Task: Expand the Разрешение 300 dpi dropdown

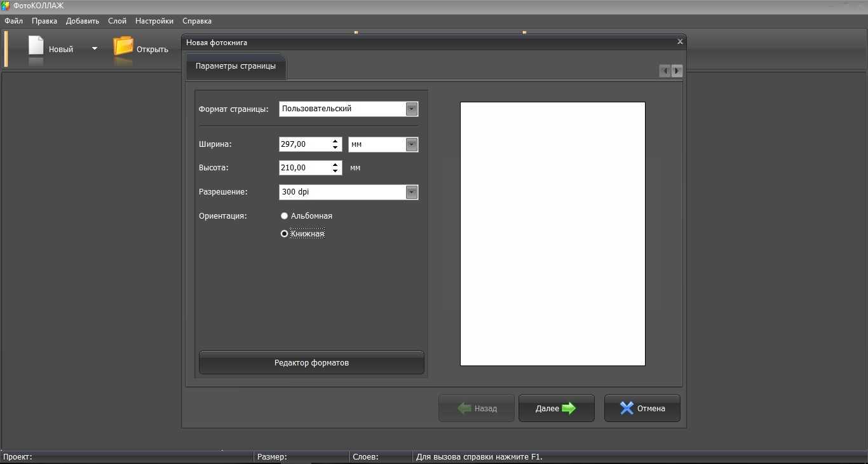Action: (x=412, y=192)
